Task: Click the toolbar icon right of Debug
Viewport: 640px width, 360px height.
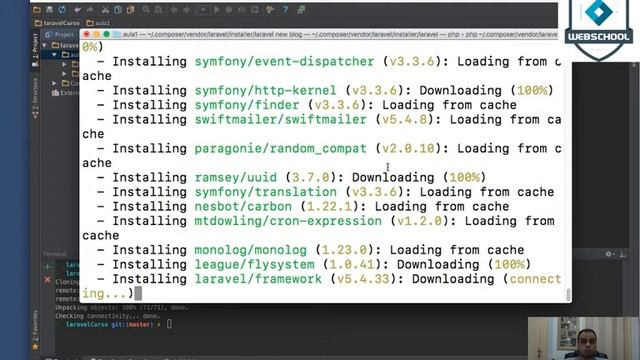Action: [242, 9]
